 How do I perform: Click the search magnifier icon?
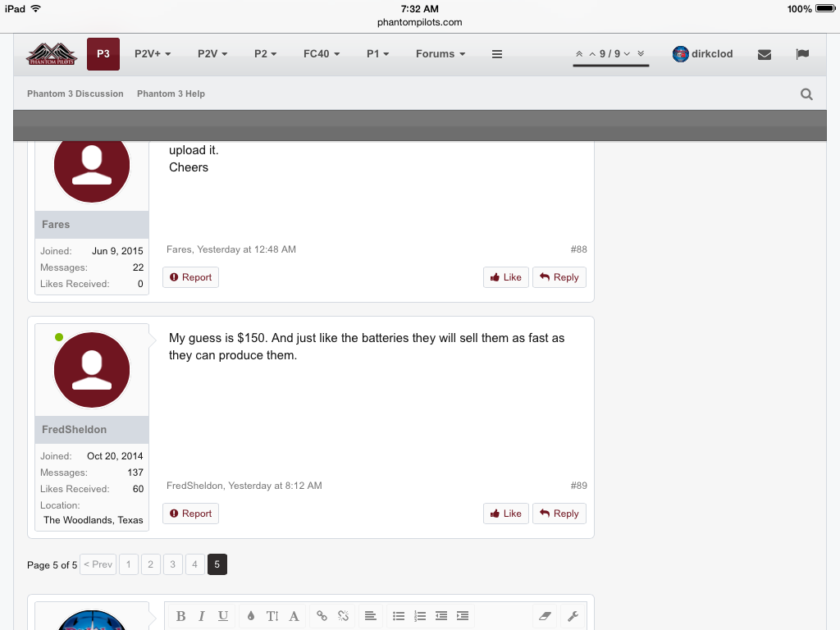click(807, 94)
